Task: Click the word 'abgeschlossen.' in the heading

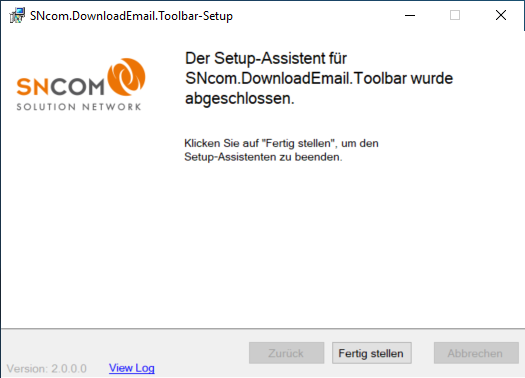Action: (240, 99)
